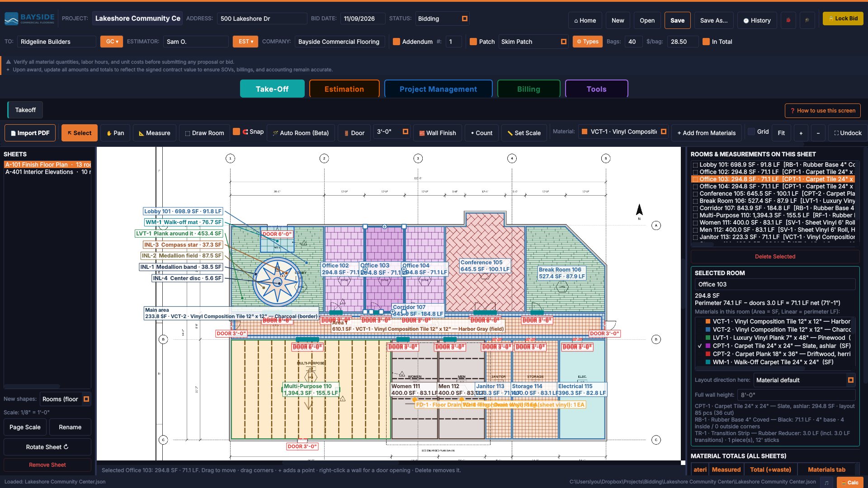Open the Wall Finish tool
Image resolution: width=868 pixels, height=488 pixels.
[437, 133]
